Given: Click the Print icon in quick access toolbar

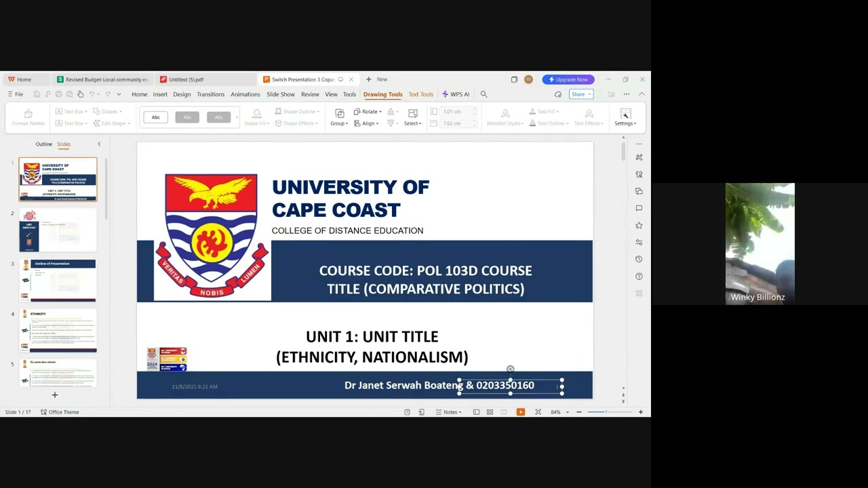Looking at the screenshot, I should click(x=58, y=94).
